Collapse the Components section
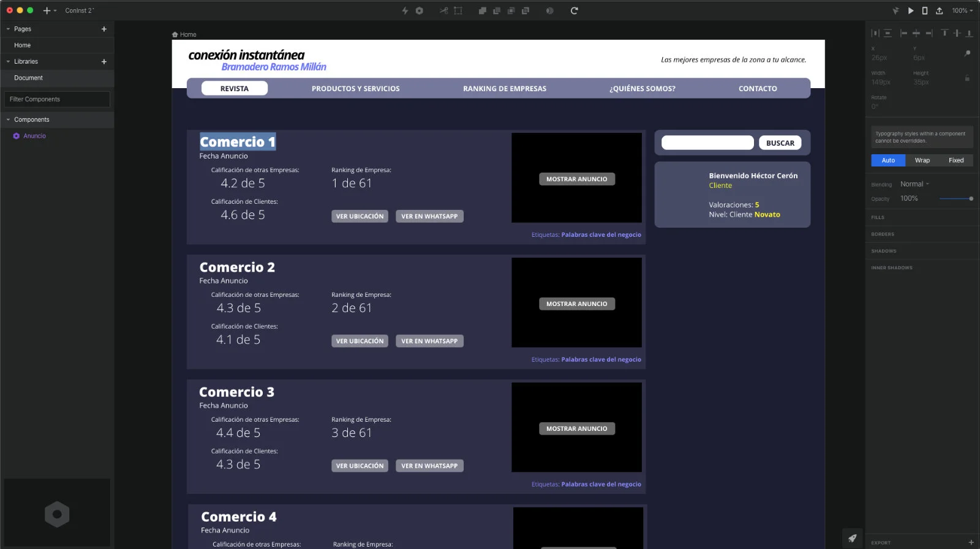The width and height of the screenshot is (980, 549). click(9, 120)
